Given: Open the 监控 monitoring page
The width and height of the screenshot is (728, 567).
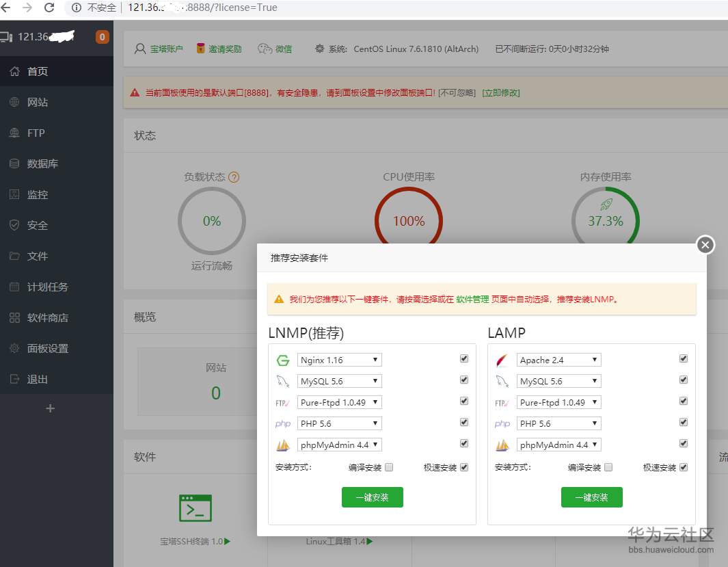Looking at the screenshot, I should [57, 194].
